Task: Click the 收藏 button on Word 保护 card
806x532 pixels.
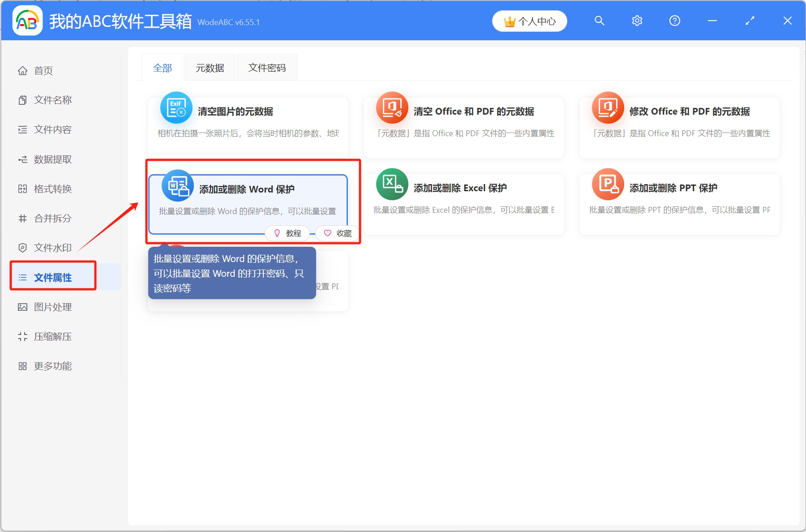Action: tap(337, 233)
